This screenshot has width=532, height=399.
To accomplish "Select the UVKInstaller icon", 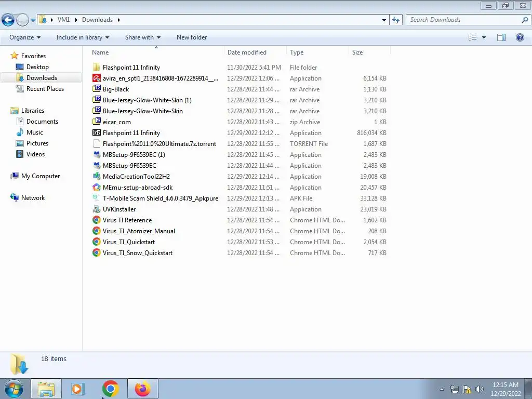I will 96,209.
